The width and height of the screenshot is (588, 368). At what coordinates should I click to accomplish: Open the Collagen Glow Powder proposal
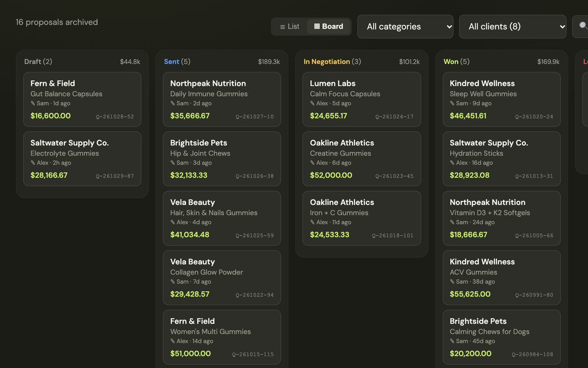coord(222,278)
